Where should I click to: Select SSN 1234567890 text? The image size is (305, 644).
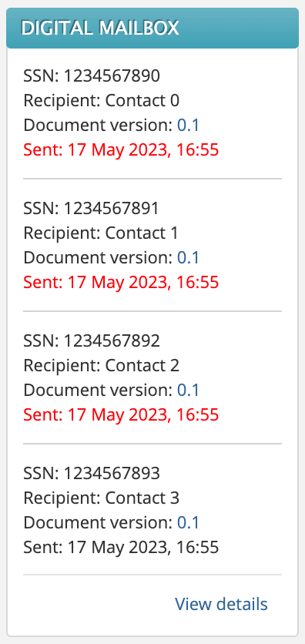click(x=92, y=76)
